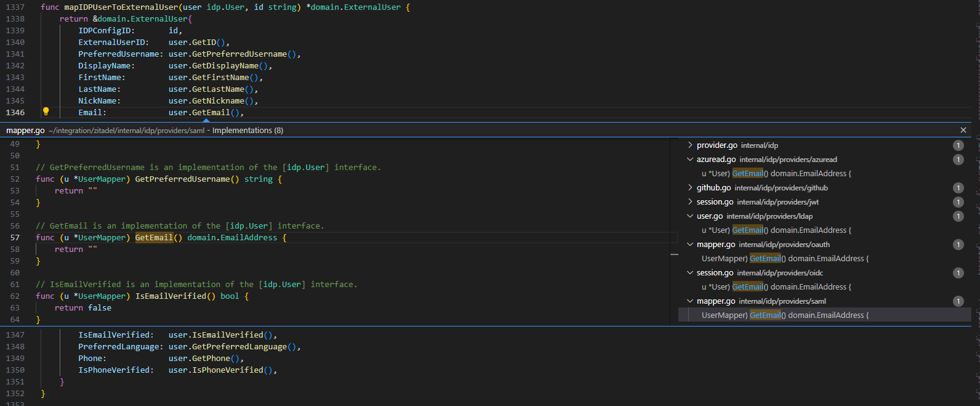Click the count badge beside github.go
980x406 pixels.
(958, 188)
